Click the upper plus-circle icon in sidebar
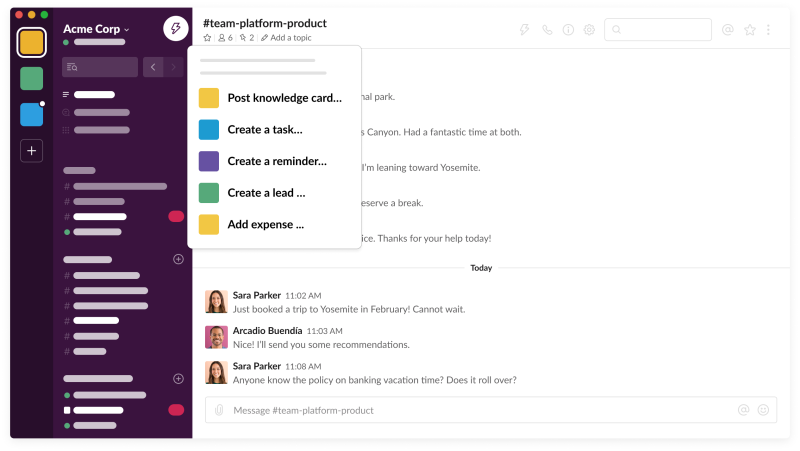 (x=178, y=259)
